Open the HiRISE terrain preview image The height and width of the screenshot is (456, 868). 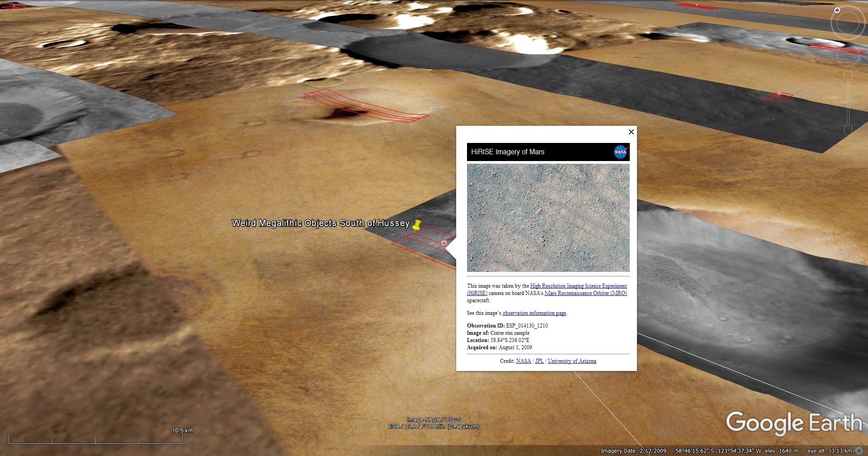(x=548, y=218)
